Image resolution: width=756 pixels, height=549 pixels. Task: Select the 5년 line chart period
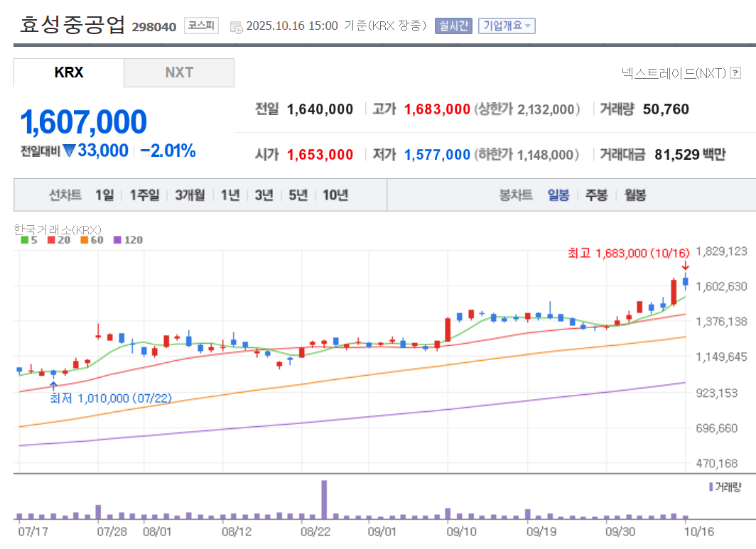tap(298, 195)
